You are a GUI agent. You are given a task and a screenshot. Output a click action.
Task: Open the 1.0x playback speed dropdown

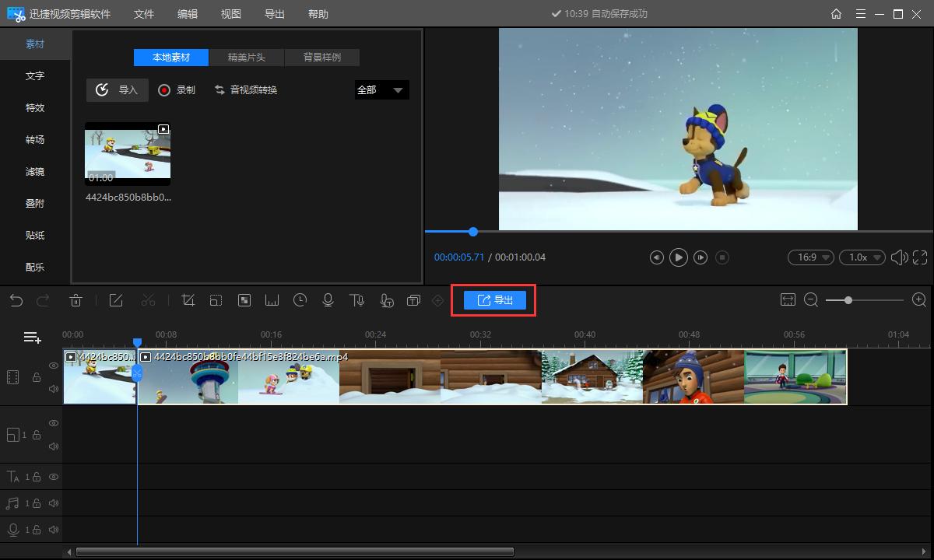[x=862, y=257]
